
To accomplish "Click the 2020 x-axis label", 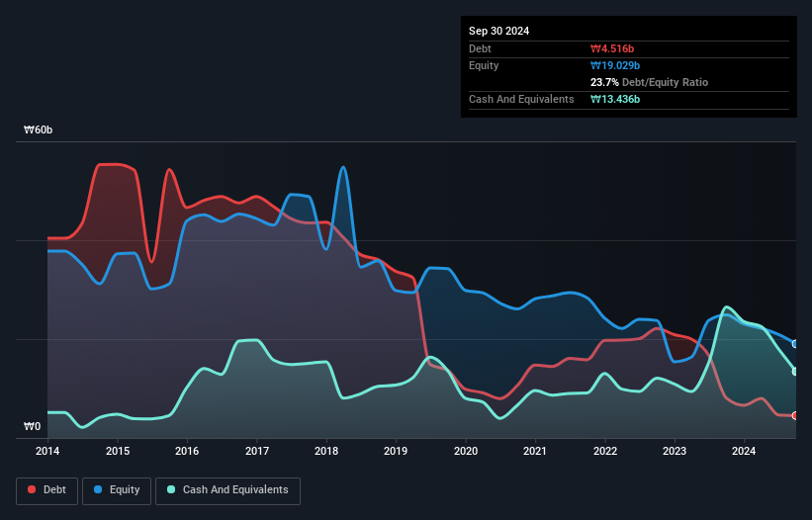I will [x=466, y=451].
